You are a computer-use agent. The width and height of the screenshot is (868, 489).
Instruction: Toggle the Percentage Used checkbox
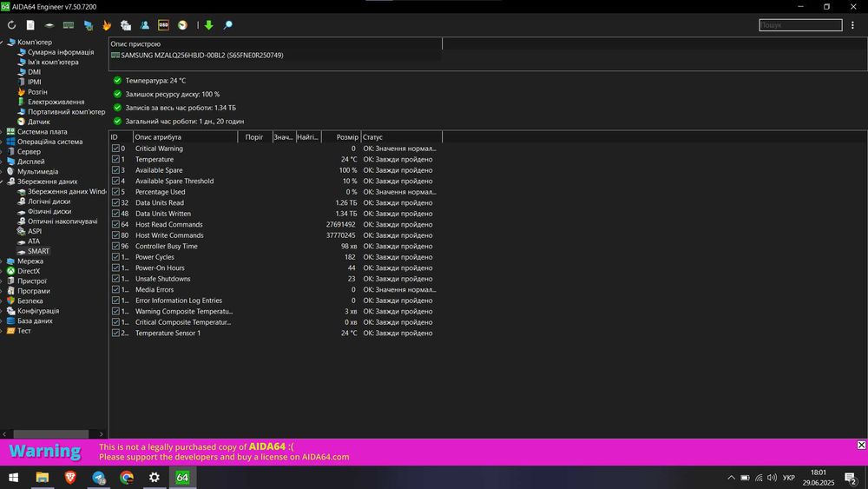[115, 192]
